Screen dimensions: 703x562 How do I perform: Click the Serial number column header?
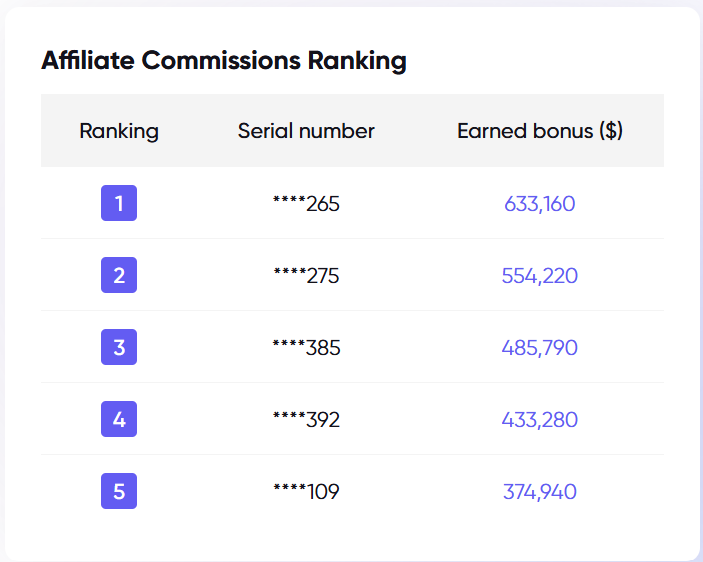pyautogui.click(x=306, y=131)
